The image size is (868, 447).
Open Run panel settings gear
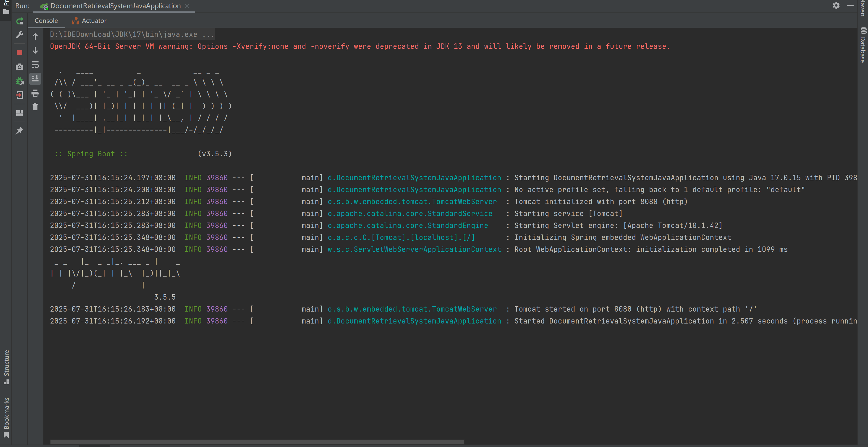pyautogui.click(x=836, y=5)
